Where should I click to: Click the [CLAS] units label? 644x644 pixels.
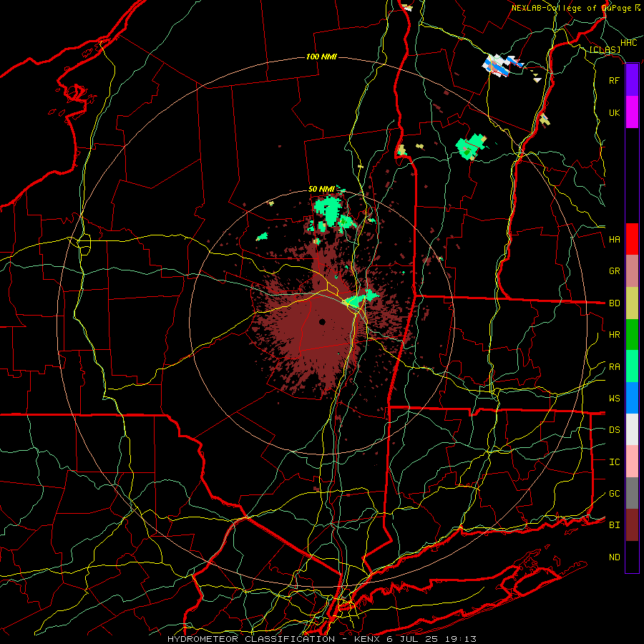605,49
